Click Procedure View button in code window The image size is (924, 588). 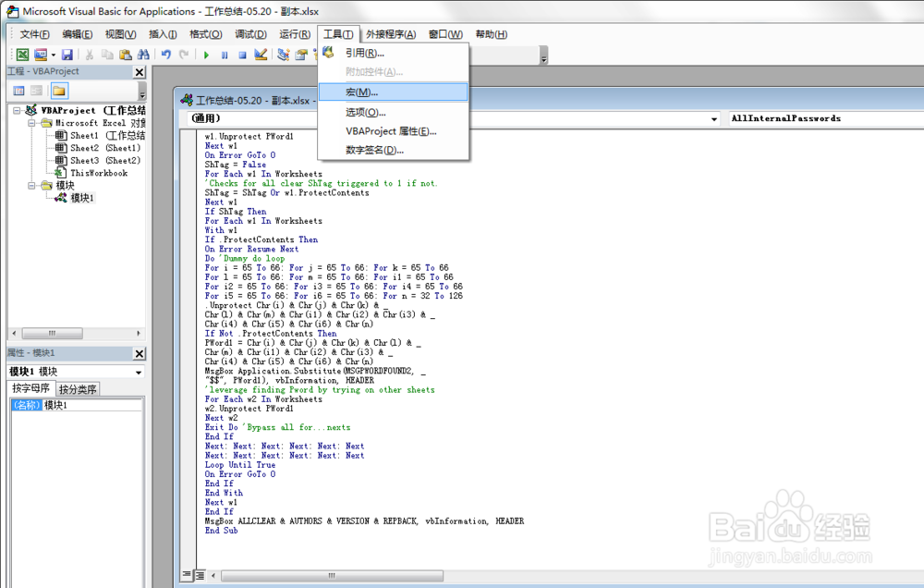click(x=187, y=575)
